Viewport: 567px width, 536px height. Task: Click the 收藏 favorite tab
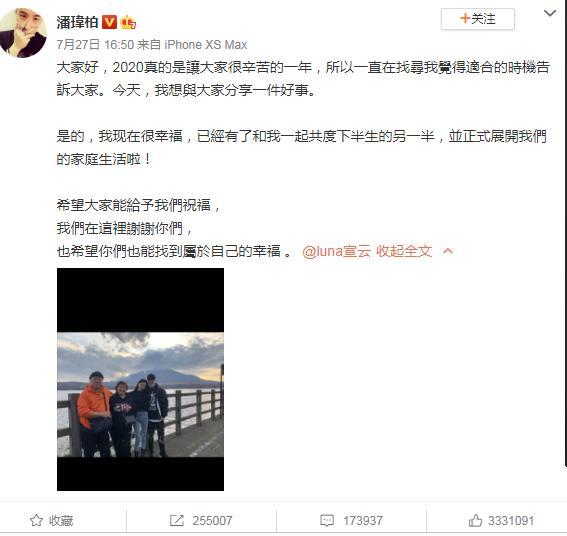pos(61,520)
